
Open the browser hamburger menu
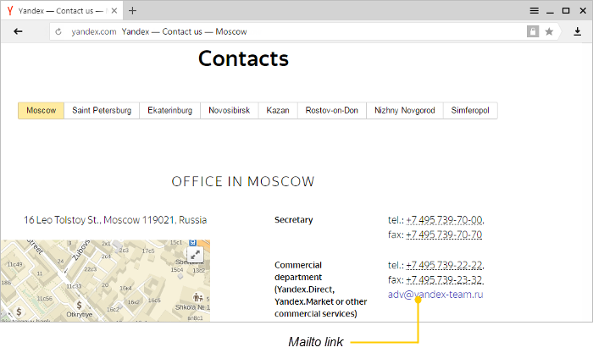(534, 11)
